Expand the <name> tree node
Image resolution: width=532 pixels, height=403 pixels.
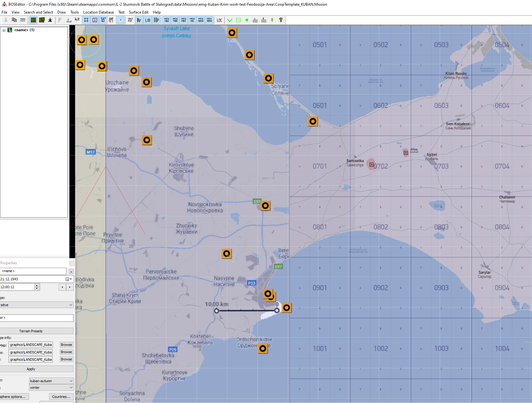pos(4,30)
